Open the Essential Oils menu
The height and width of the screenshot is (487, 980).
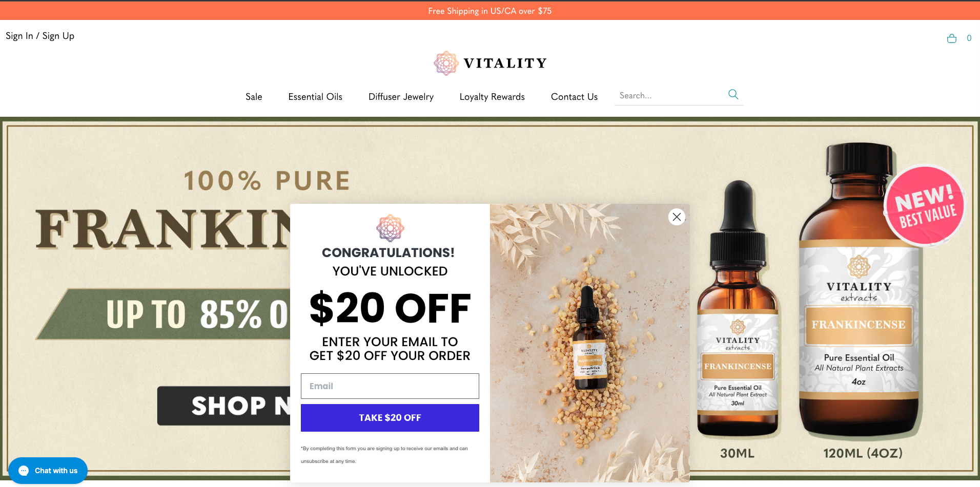[x=315, y=97]
